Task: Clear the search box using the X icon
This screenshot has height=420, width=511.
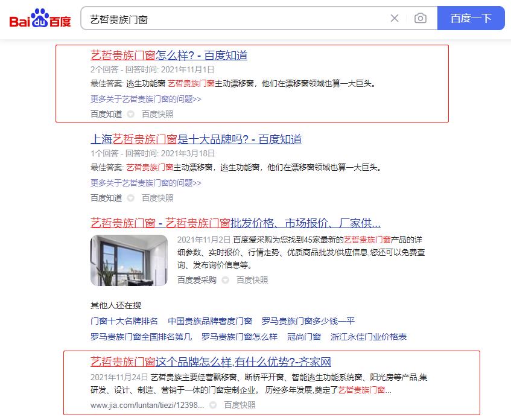Action: 394,18
